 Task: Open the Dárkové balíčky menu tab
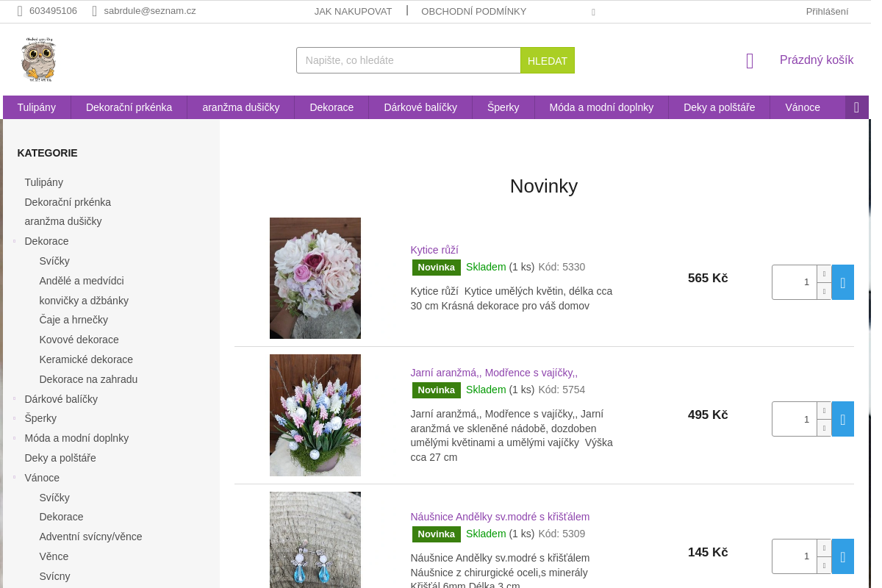click(420, 107)
